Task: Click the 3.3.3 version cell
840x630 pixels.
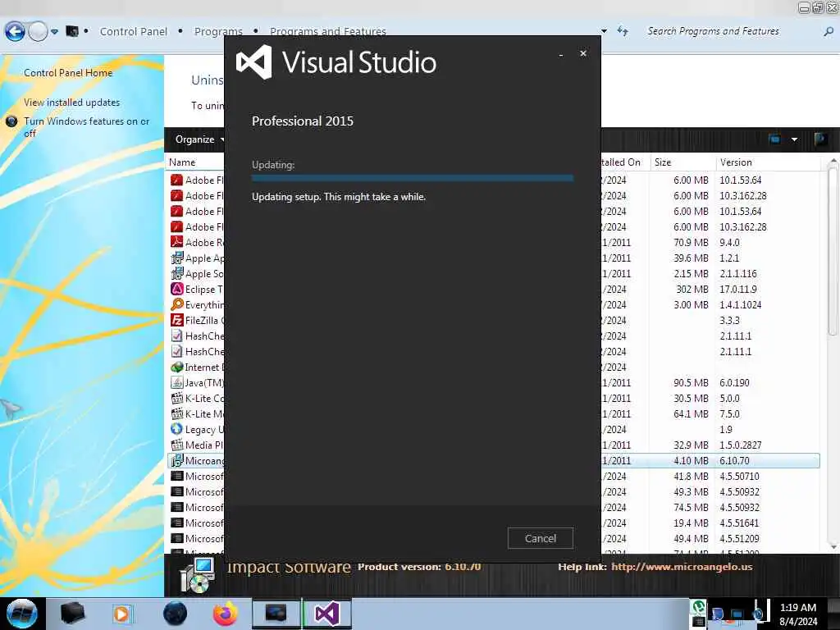Action: (x=729, y=321)
